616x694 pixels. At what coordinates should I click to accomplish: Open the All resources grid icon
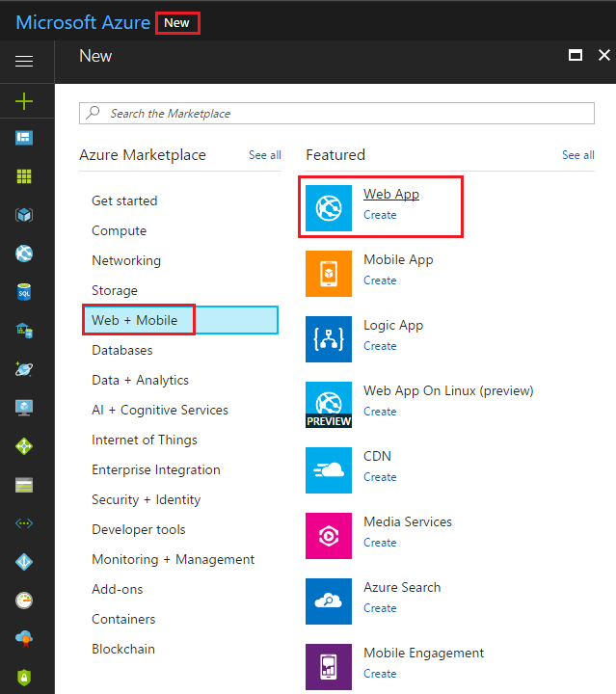coord(24,176)
